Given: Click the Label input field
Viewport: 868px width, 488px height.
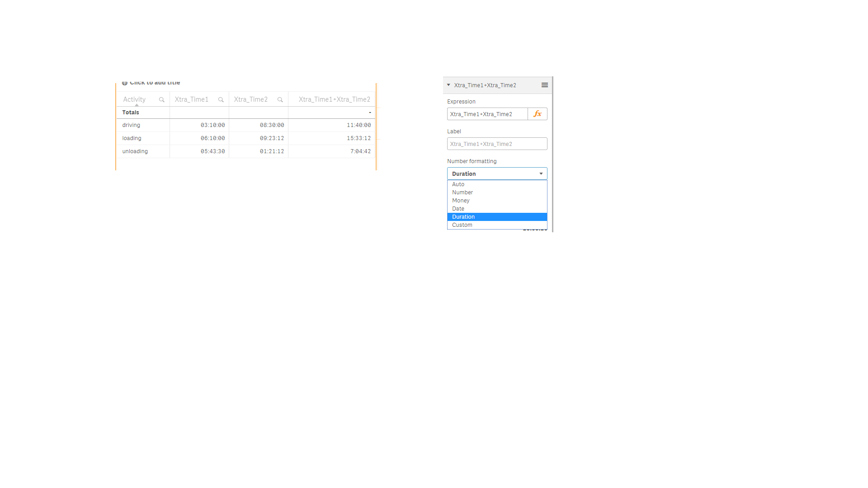Looking at the screenshot, I should point(497,144).
